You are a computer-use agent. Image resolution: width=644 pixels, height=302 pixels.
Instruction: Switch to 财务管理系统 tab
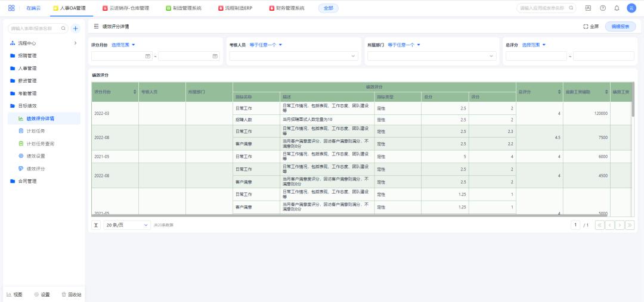coord(287,8)
